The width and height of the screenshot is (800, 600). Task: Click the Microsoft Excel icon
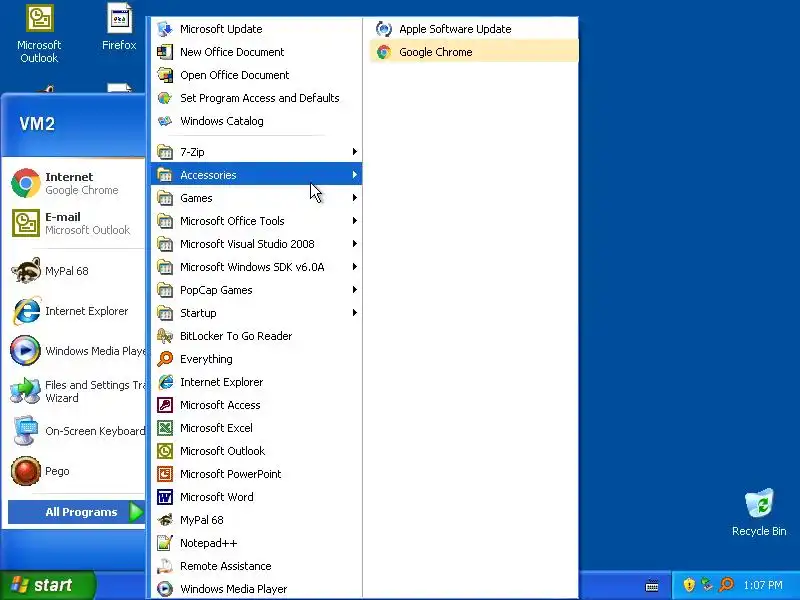(x=165, y=428)
